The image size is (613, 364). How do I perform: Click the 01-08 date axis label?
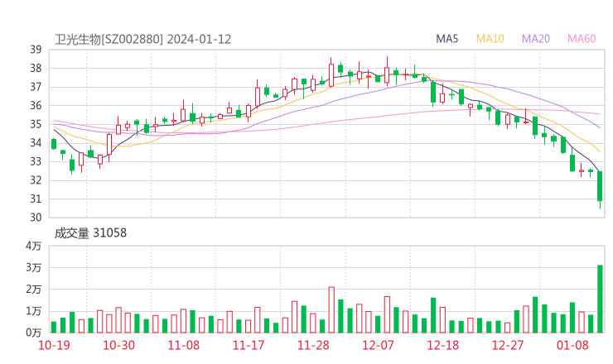click(x=572, y=345)
